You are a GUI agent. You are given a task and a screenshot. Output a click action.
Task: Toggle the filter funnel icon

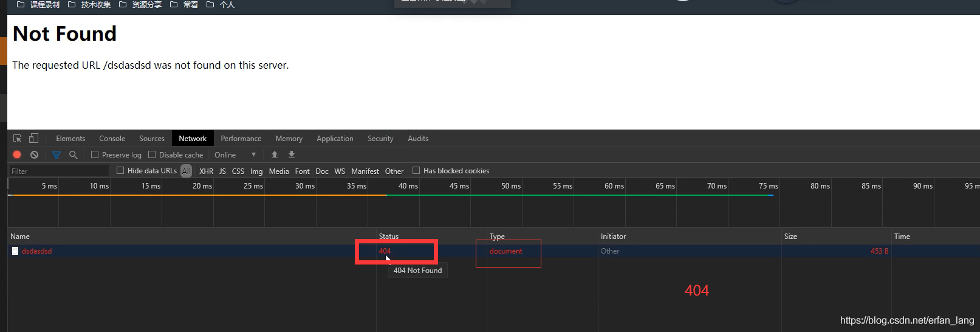(57, 155)
